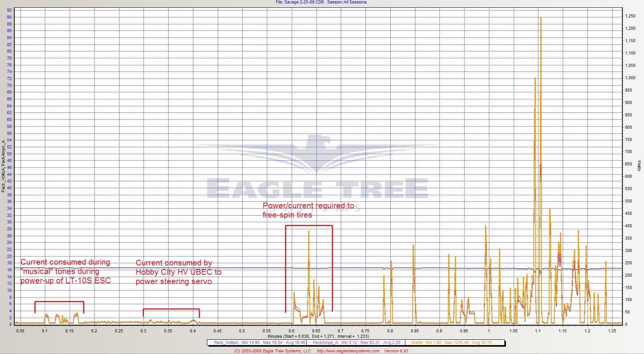Click the '1.1' tick on the minutes axis
This screenshot has height=354, width=644.
click(x=538, y=331)
